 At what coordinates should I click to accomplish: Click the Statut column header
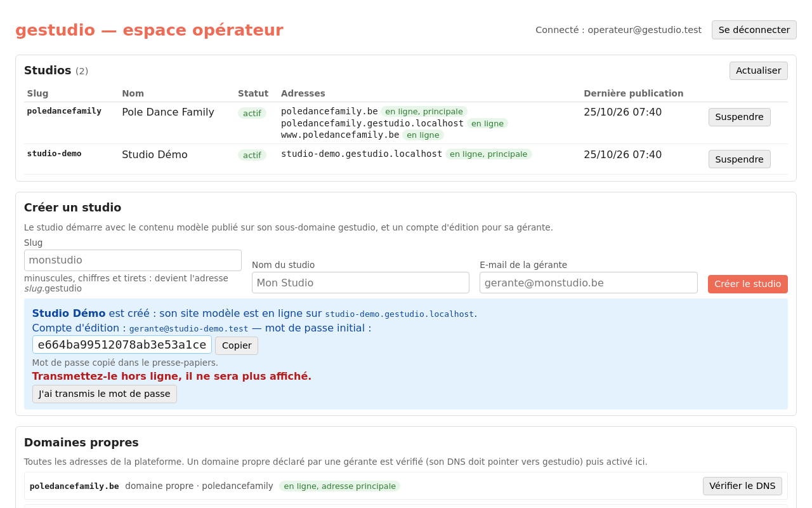tap(253, 93)
